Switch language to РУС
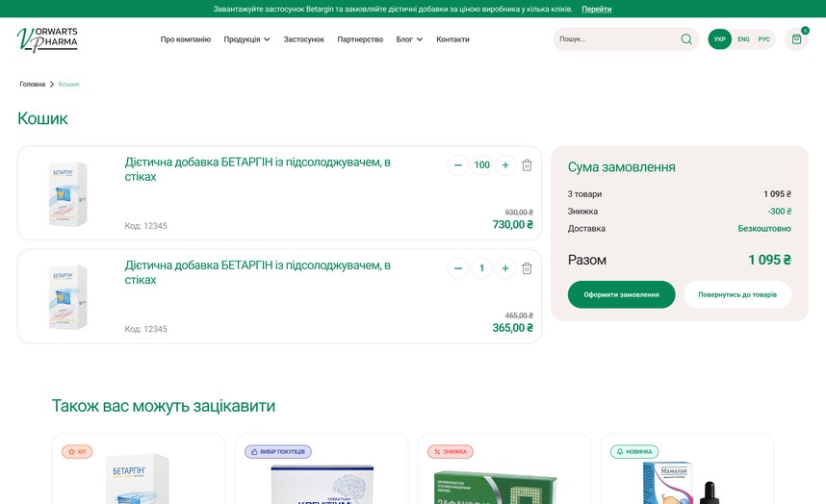This screenshot has height=504, width=826. [763, 38]
